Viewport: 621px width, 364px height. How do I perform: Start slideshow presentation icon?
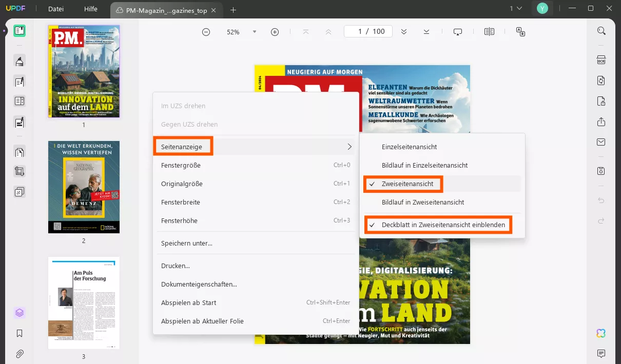pos(458,32)
